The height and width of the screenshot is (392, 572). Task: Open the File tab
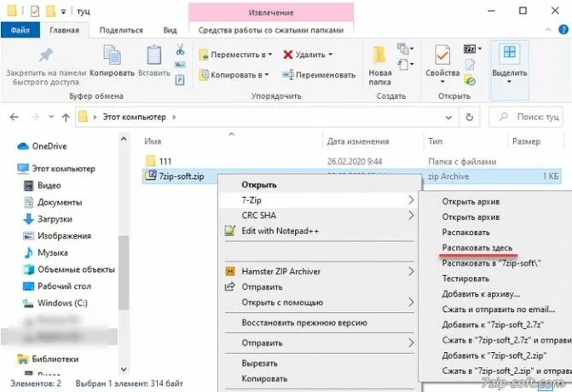click(x=20, y=30)
